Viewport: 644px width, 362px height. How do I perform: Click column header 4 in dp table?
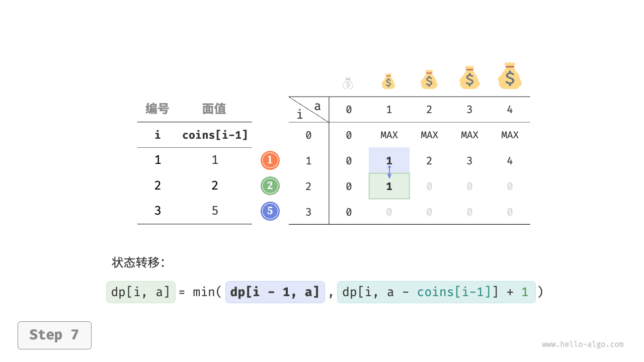(x=510, y=110)
